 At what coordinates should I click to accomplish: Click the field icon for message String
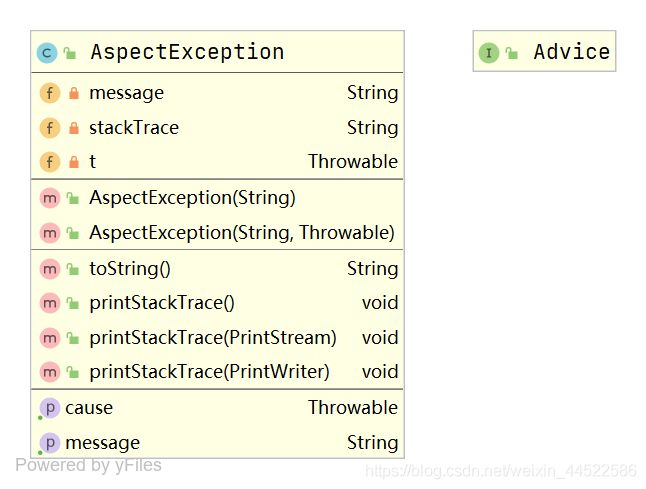[x=50, y=93]
